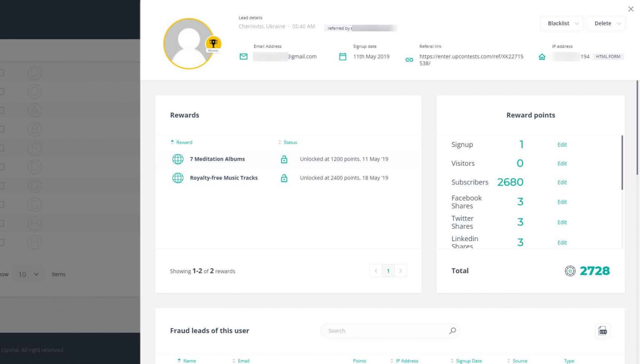Sort rewards by Reward column
The image size is (640, 364).
click(184, 142)
